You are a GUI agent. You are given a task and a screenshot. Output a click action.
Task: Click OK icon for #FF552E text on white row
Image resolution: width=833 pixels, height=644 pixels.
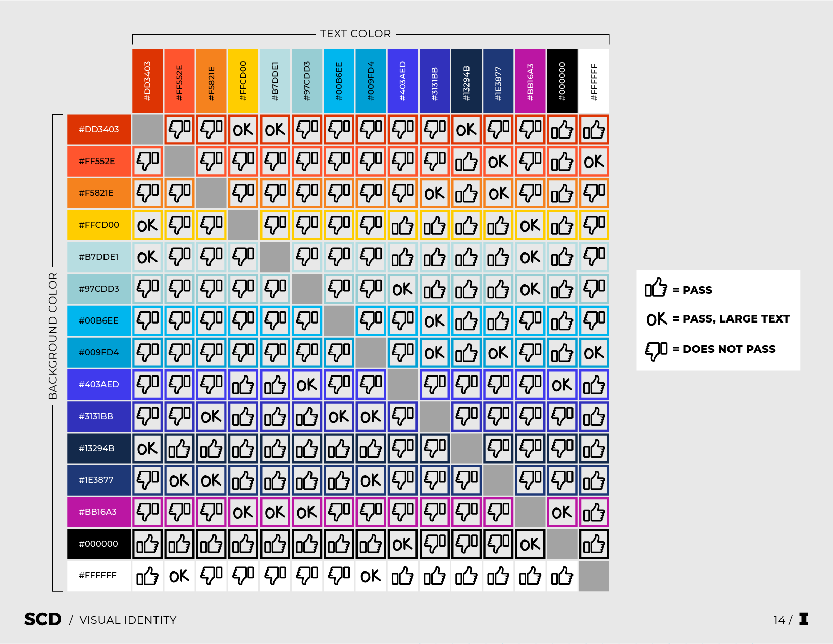click(x=179, y=576)
